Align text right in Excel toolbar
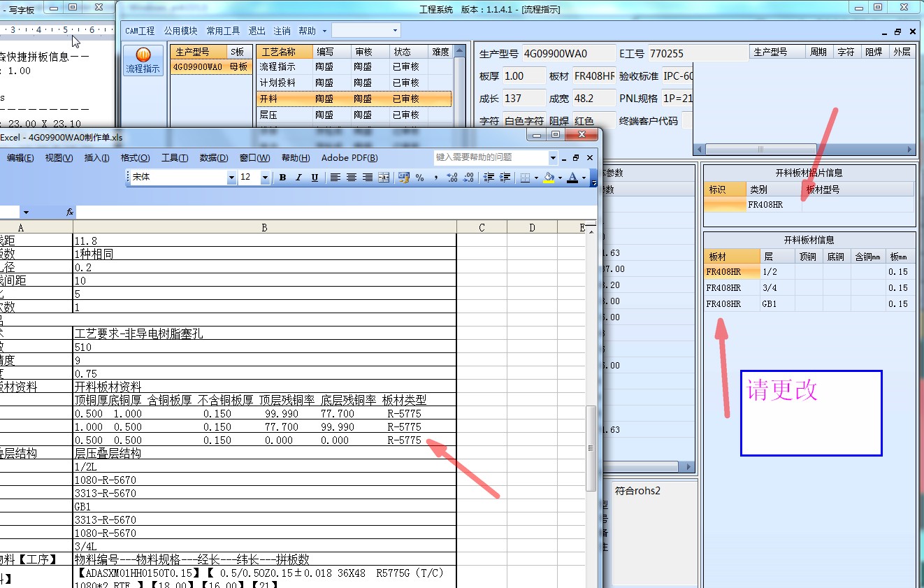Viewport: 924px width, 588px height. pos(368,178)
